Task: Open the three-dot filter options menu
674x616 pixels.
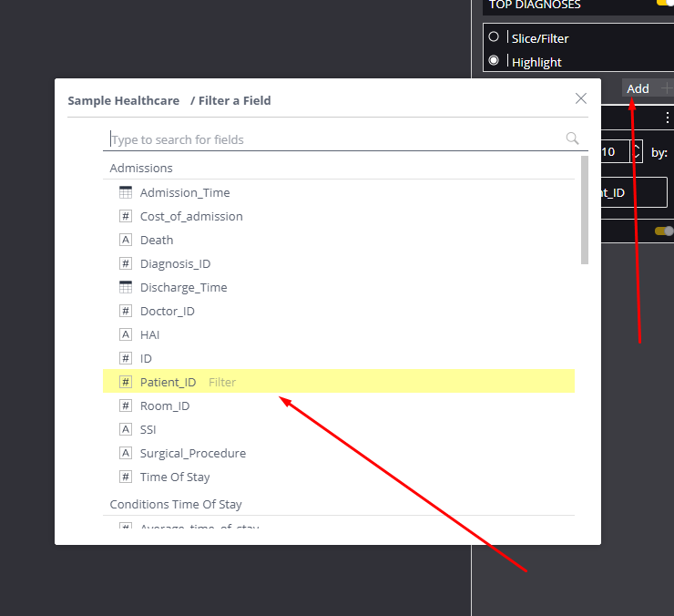Action: click(668, 118)
